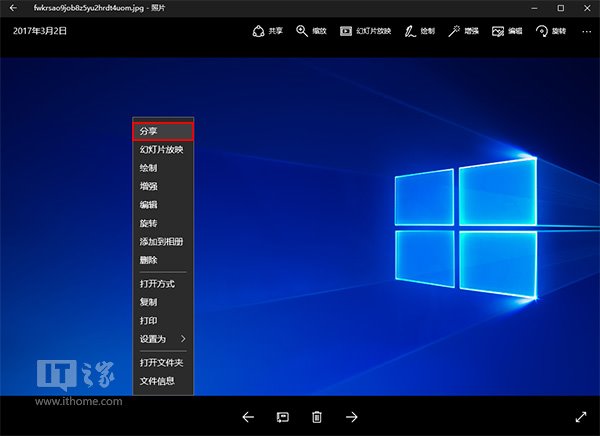Screen dimensions: 600x436
Task: Open 文件信息 from the context menu
Action: [x=160, y=381]
